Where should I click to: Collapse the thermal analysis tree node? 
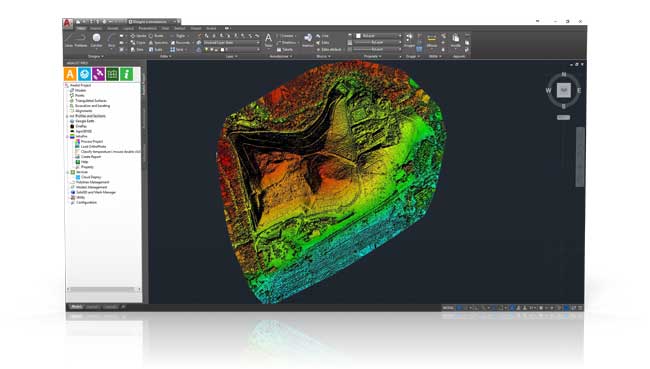(x=68, y=136)
